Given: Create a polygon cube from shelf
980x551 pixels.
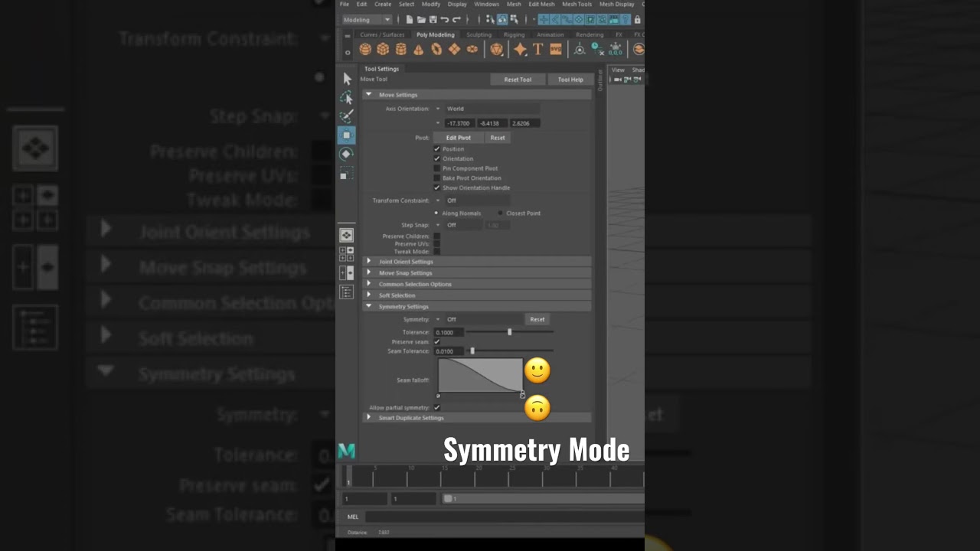Looking at the screenshot, I should 383,49.
